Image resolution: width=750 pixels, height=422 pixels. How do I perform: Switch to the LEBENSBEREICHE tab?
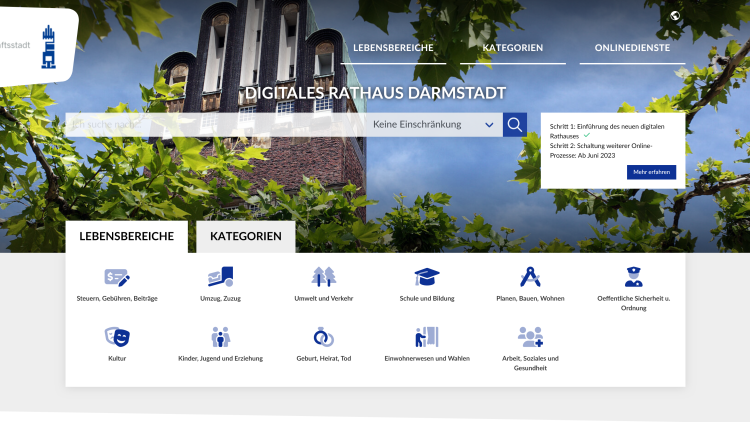pos(127,236)
